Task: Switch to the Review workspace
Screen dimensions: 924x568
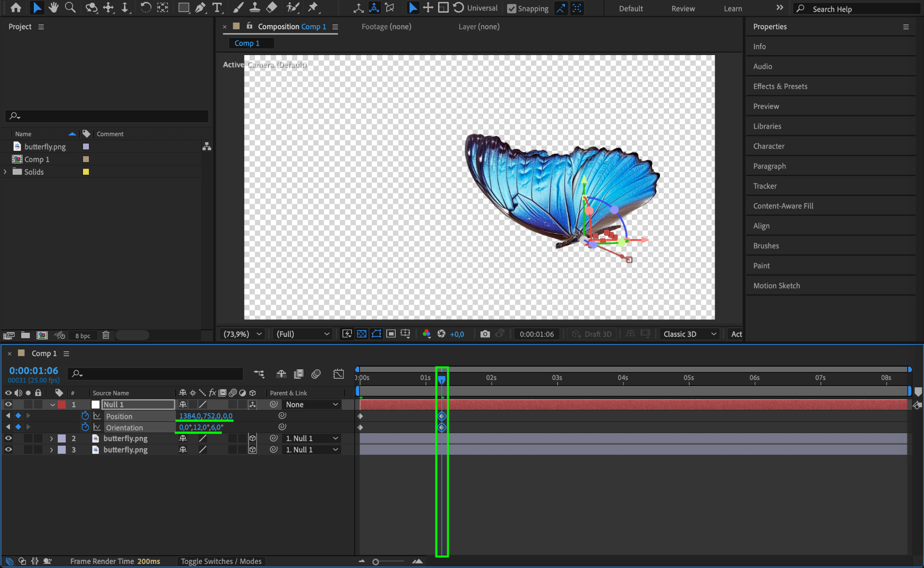Action: pos(683,9)
